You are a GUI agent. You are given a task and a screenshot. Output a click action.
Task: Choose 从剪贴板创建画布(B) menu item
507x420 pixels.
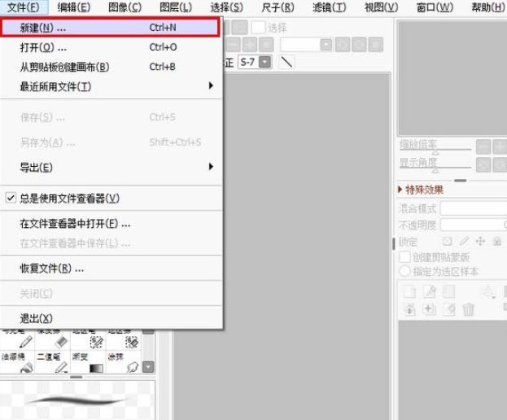tap(111, 67)
